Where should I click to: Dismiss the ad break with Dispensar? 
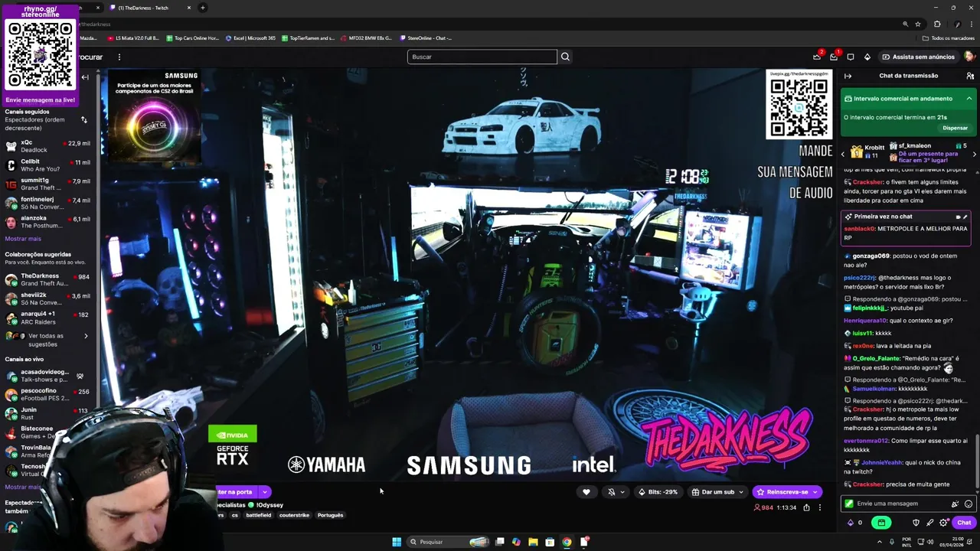955,128
